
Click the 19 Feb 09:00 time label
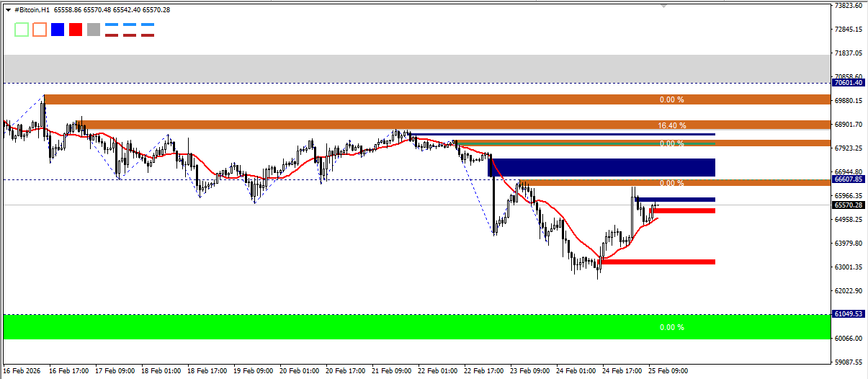[254, 371]
